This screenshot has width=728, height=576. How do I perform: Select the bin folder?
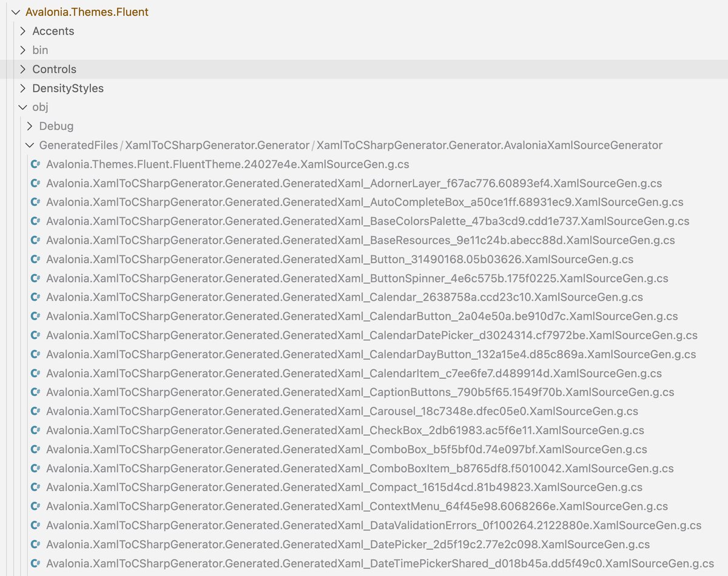(x=40, y=50)
